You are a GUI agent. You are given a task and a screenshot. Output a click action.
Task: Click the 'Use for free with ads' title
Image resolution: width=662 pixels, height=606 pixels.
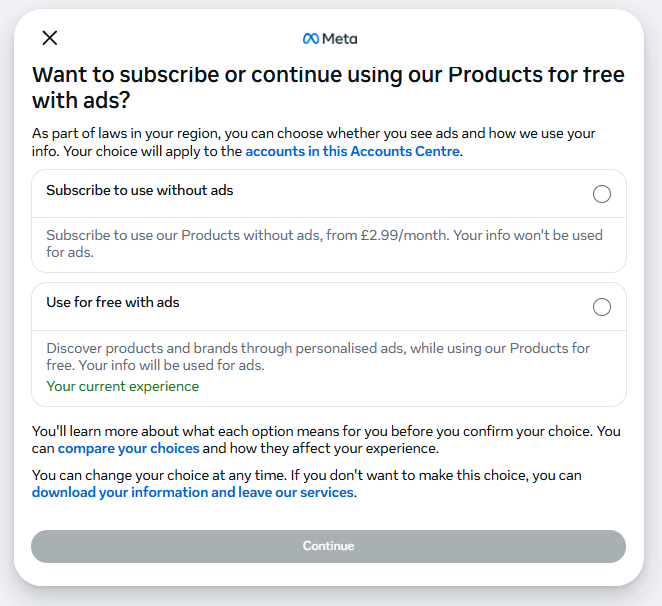[x=113, y=302]
